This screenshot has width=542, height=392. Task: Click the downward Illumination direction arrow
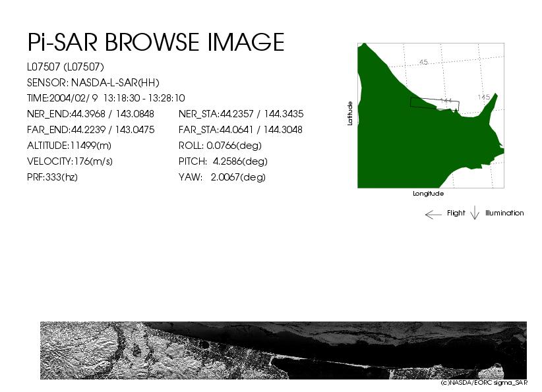pyautogui.click(x=475, y=213)
